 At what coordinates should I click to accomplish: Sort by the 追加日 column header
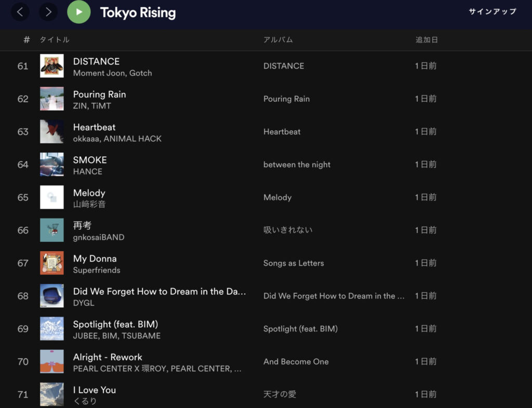[427, 39]
